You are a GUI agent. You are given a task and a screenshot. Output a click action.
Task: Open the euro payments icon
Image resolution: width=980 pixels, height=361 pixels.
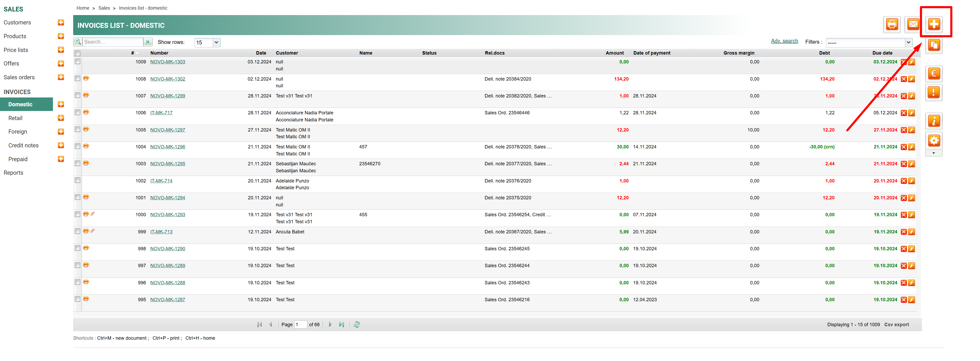tap(934, 74)
